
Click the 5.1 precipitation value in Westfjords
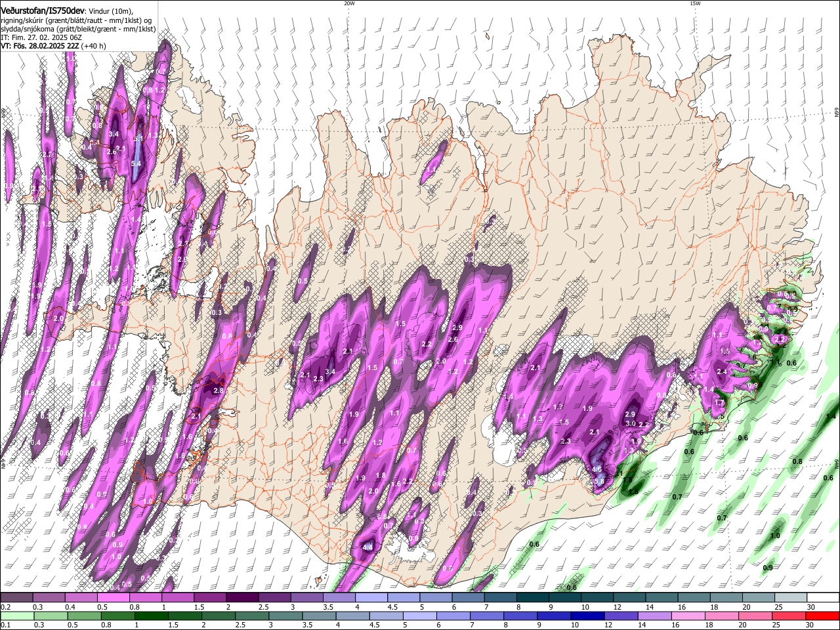138,139
